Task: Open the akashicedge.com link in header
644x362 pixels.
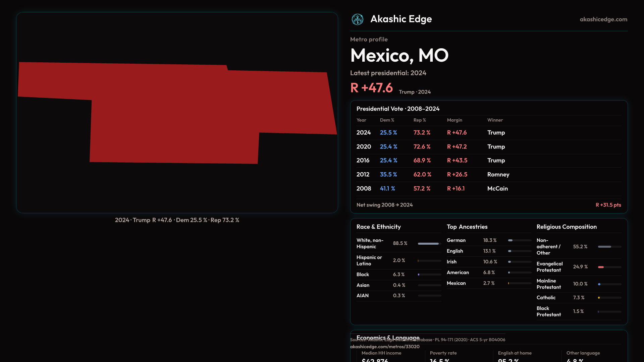Action: point(603,19)
